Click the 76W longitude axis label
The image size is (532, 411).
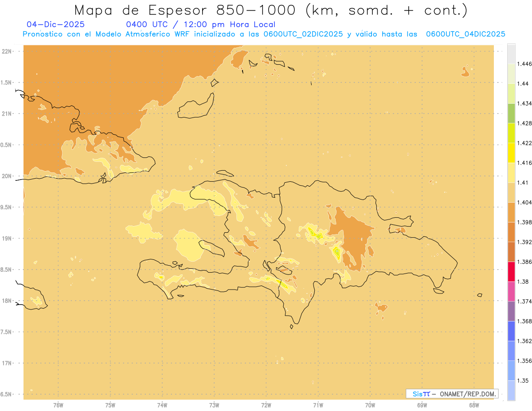(58, 405)
